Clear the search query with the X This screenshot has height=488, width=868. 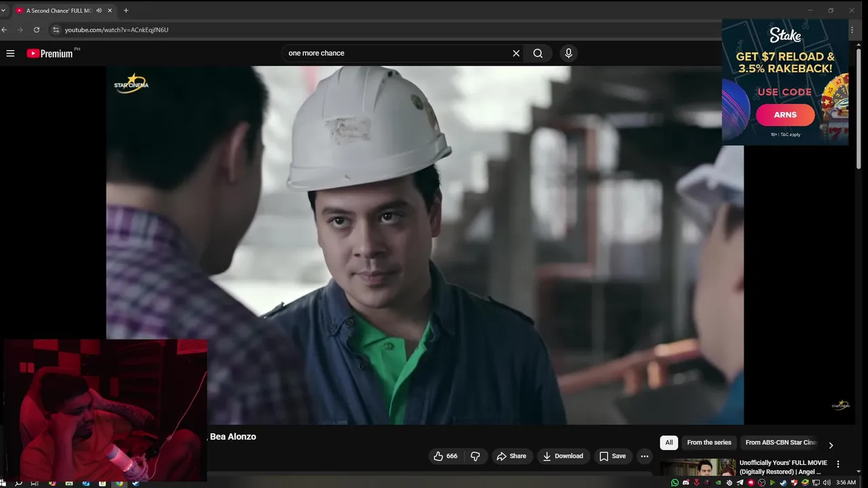click(516, 53)
